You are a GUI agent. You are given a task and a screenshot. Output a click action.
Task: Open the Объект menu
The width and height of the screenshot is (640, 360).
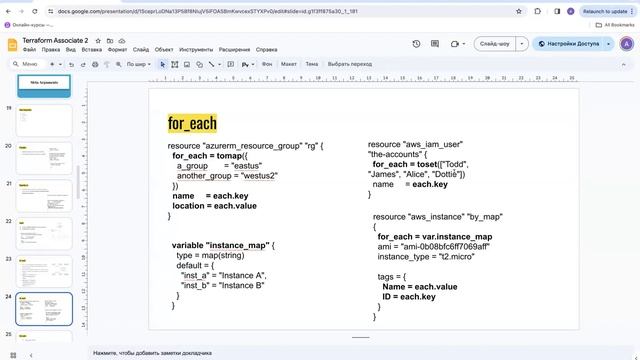click(164, 50)
